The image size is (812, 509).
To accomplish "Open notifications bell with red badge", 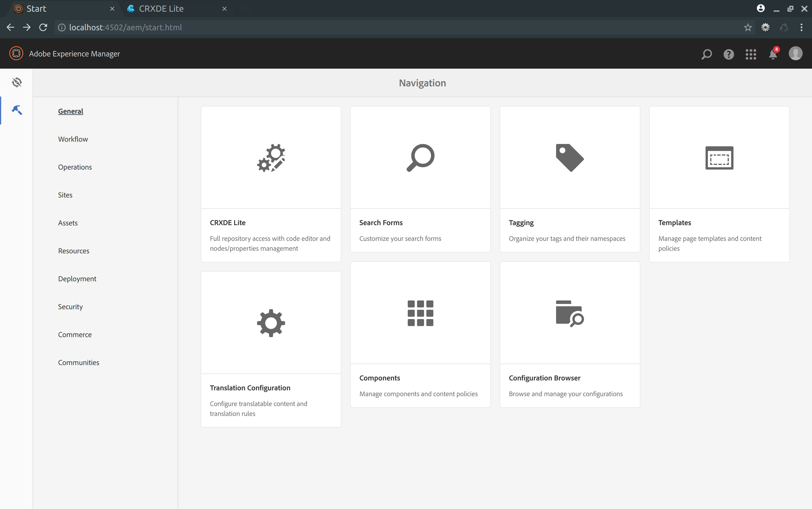I will click(x=773, y=54).
